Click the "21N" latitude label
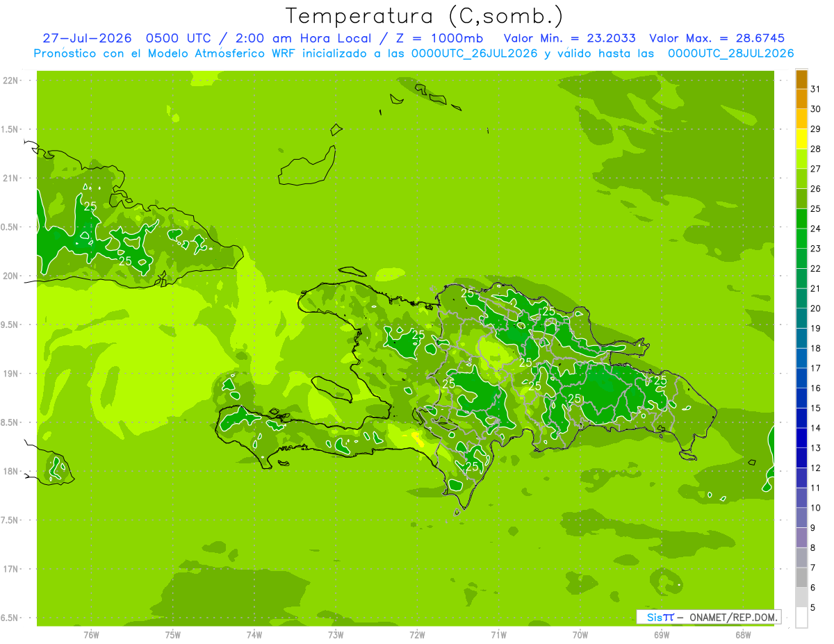834x644 pixels. [x=10, y=179]
